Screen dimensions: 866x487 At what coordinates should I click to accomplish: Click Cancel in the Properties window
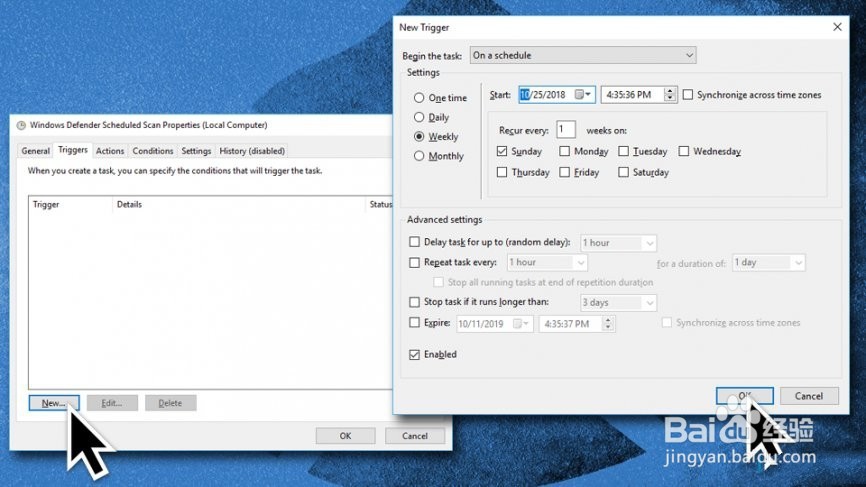pyautogui.click(x=415, y=436)
